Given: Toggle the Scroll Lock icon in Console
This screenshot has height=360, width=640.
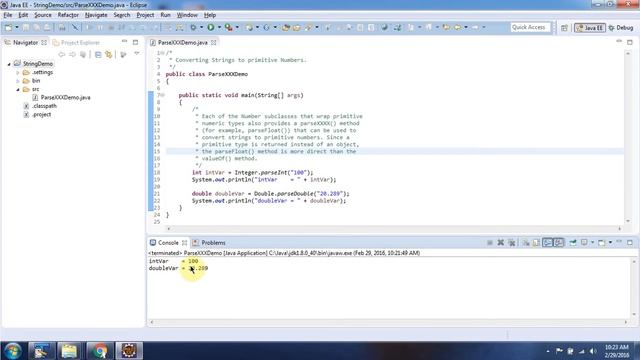Looking at the screenshot, I should [x=536, y=242].
